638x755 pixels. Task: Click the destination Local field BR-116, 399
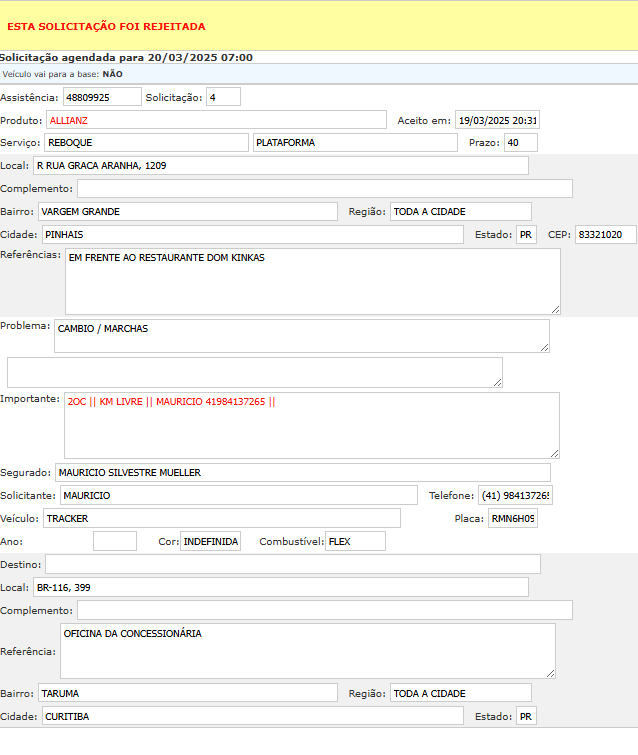[280, 587]
